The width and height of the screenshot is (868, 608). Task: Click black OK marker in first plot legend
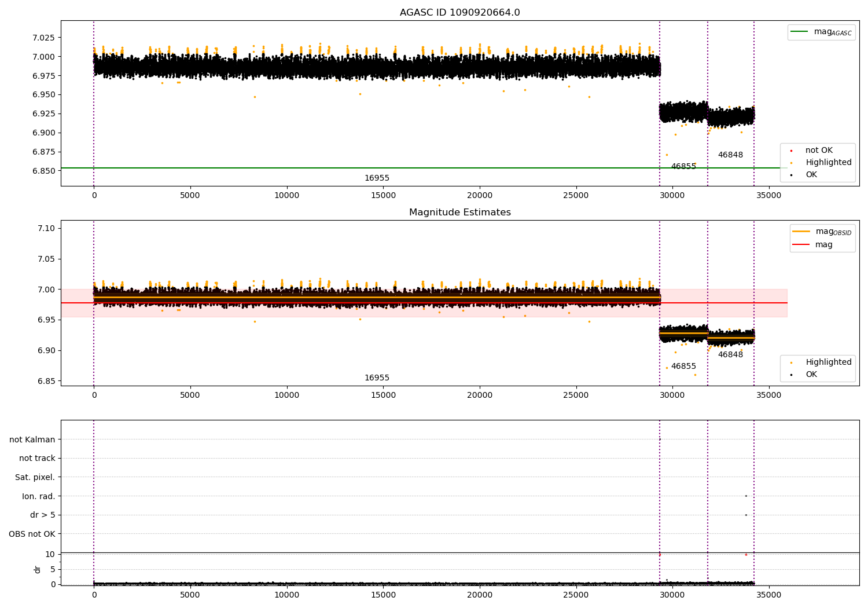791,175
